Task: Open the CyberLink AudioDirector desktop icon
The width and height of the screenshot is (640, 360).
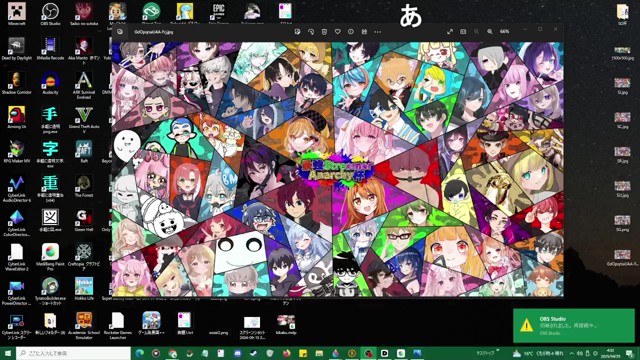Action: pyautogui.click(x=17, y=188)
